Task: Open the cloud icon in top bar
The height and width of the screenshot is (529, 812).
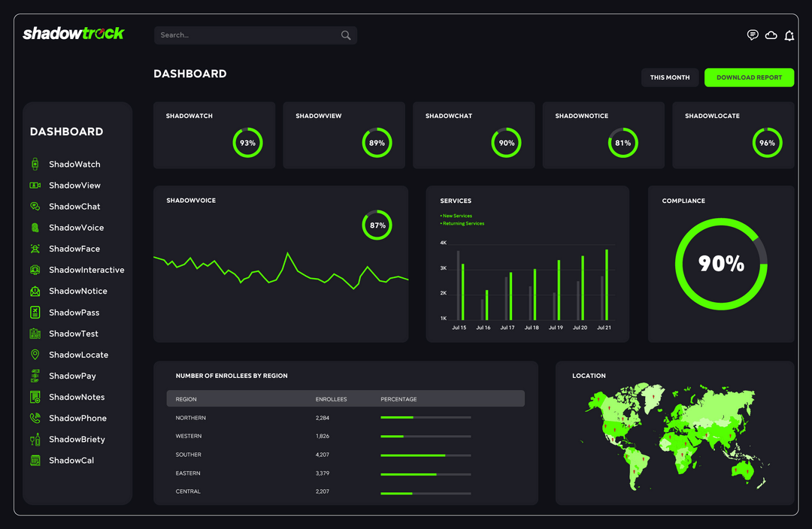Action: [x=771, y=35]
